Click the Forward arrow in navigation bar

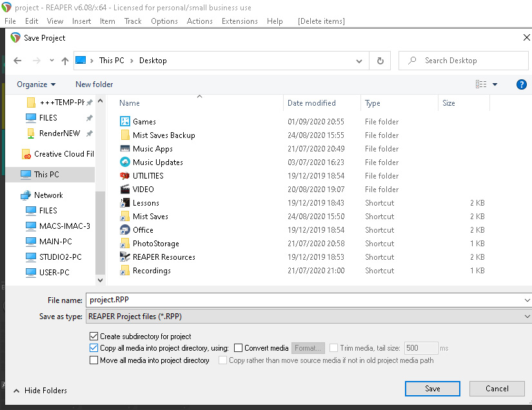[x=36, y=61]
